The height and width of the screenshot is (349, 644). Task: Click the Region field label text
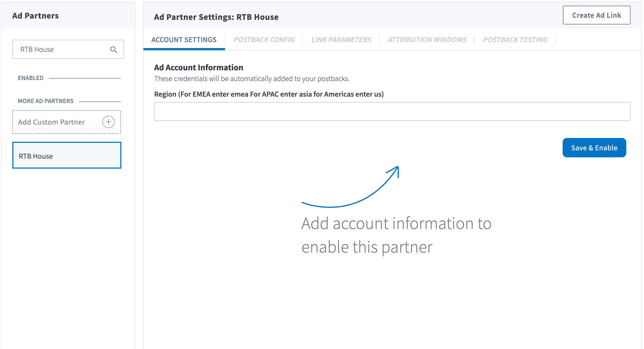[269, 94]
